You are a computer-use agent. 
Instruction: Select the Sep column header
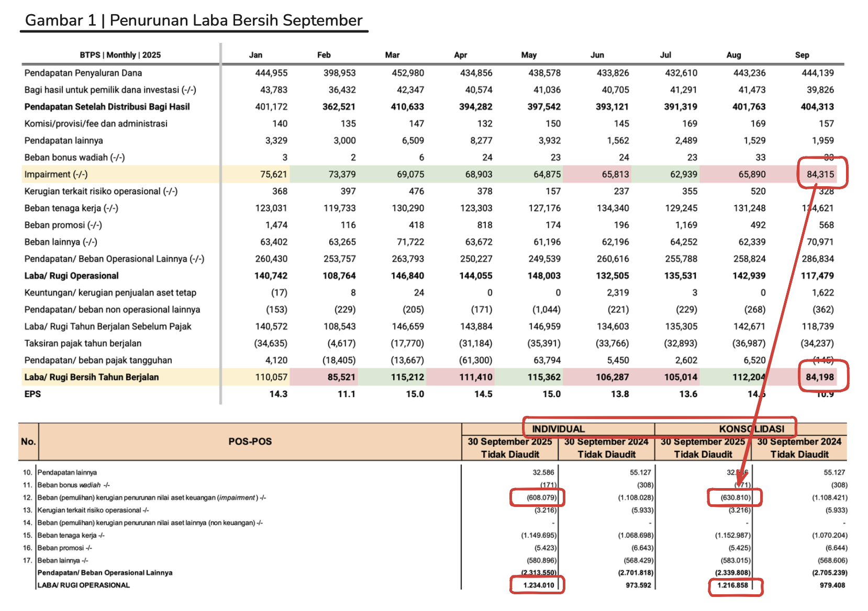pos(802,55)
